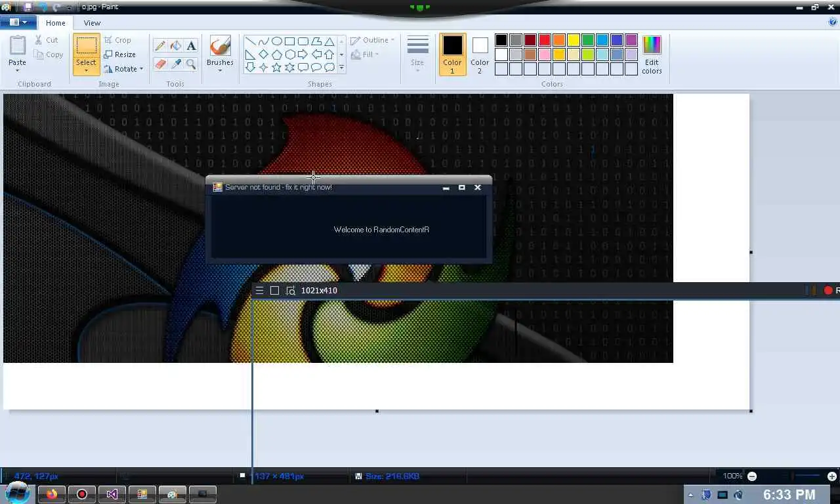The width and height of the screenshot is (840, 504).
Task: Activate the Color 2 button
Action: click(x=480, y=54)
